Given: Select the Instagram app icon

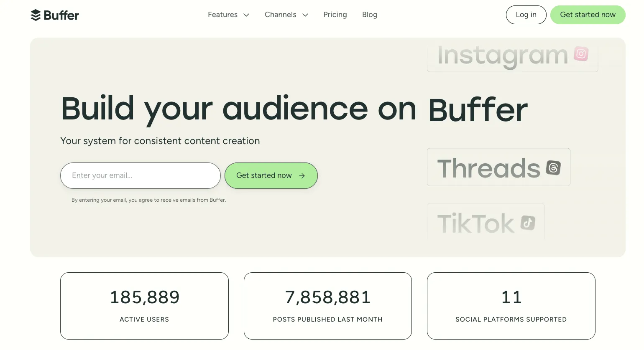Looking at the screenshot, I should coord(580,54).
